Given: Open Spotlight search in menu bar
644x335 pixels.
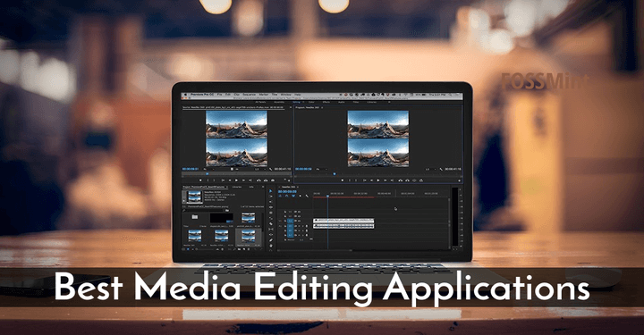Looking at the screenshot, I should click(x=450, y=95).
